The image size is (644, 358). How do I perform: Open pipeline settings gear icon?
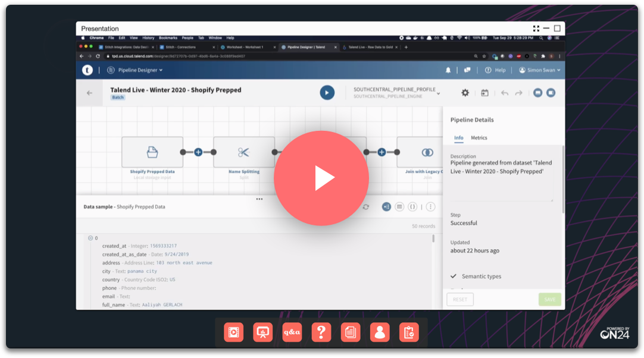coord(465,93)
